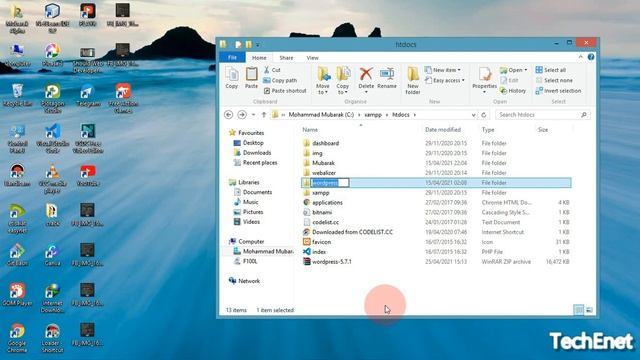Open Desktop under Favourites
The width and height of the screenshot is (640, 360).
pos(249,143)
